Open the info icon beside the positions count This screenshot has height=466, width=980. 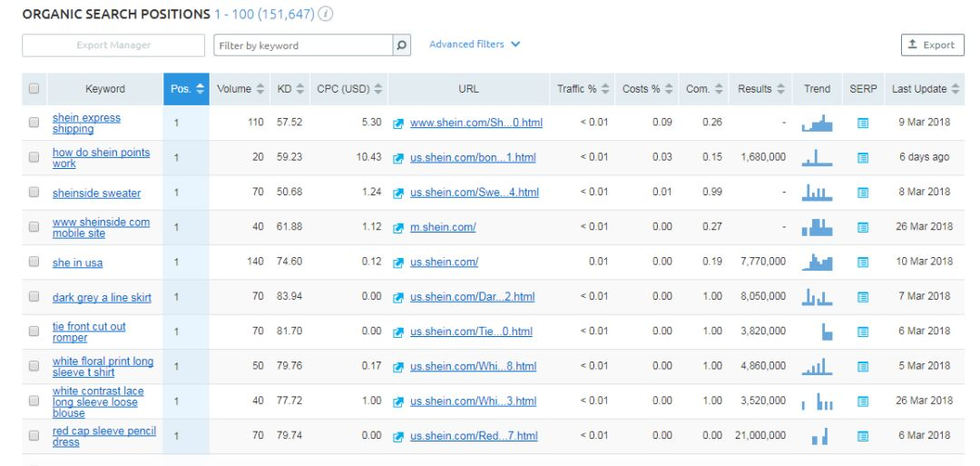pos(325,14)
